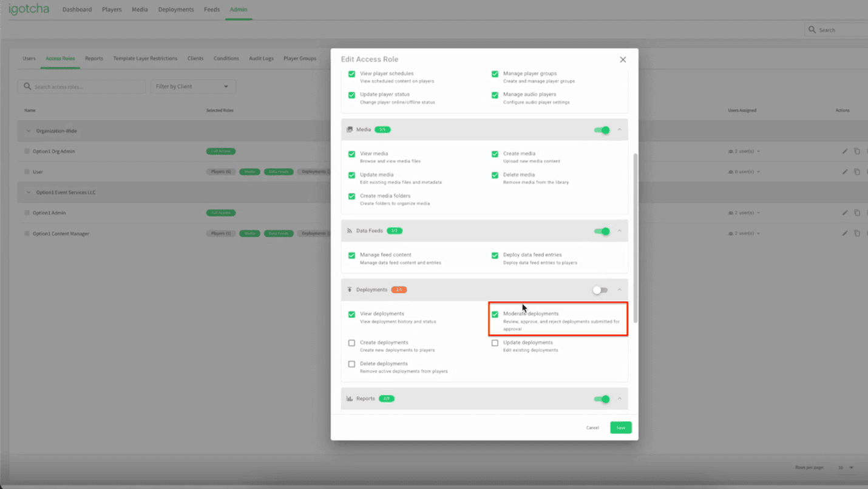Collapse the Media section chevron
The height and width of the screenshot is (489, 868).
pyautogui.click(x=620, y=130)
